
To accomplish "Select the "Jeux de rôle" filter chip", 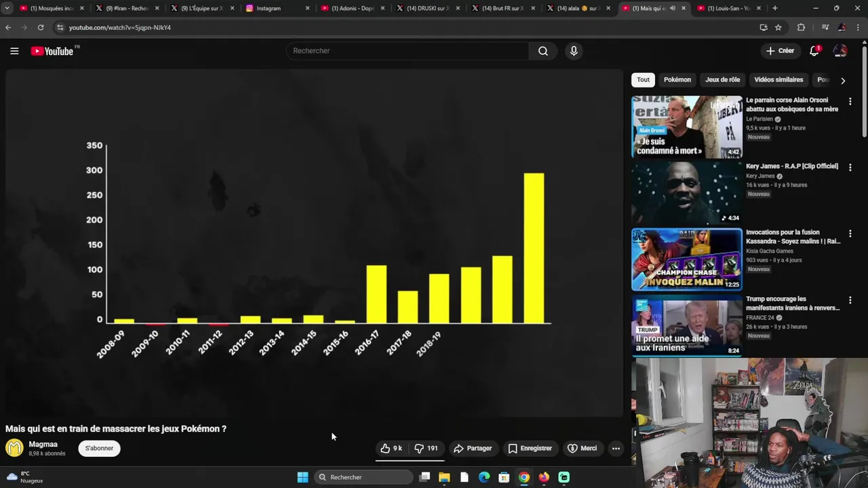I will point(722,79).
